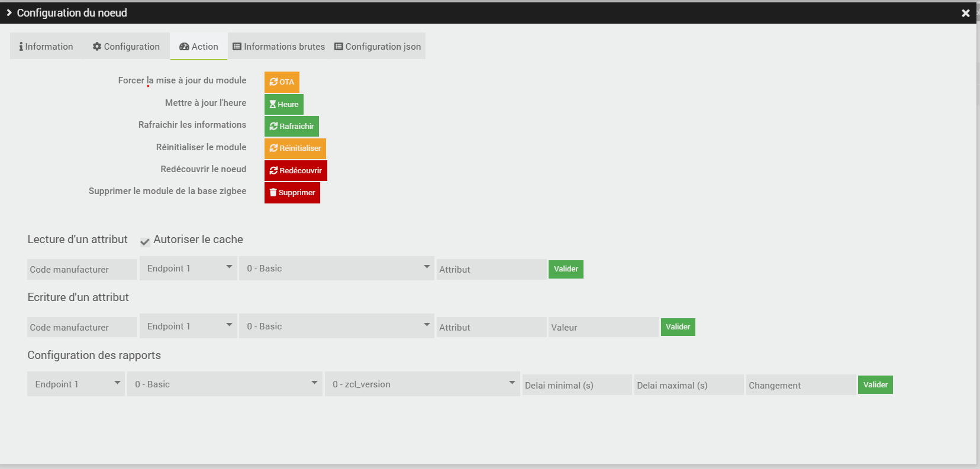The width and height of the screenshot is (980, 469).
Task: Open Endpoint dropdown under Lecture d'un attribut
Action: point(189,269)
